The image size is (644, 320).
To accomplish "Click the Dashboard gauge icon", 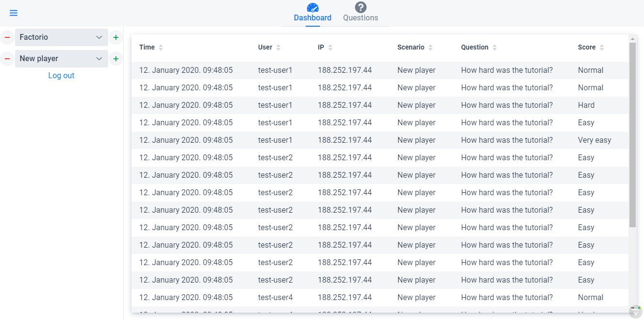I will coord(312,7).
